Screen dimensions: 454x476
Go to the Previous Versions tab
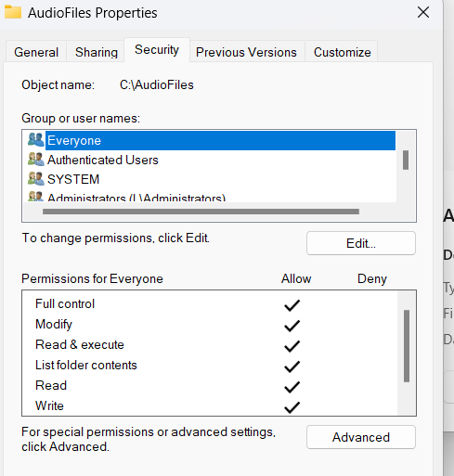click(x=246, y=52)
